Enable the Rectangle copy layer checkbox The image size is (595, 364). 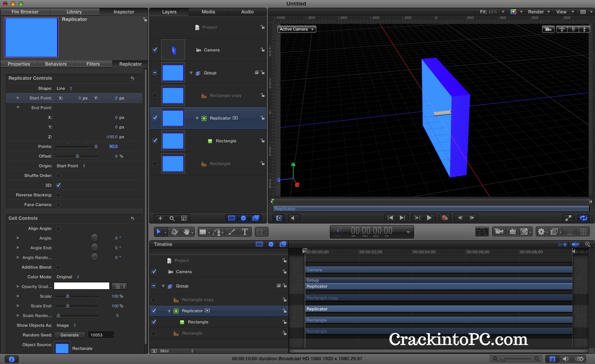[x=155, y=95]
